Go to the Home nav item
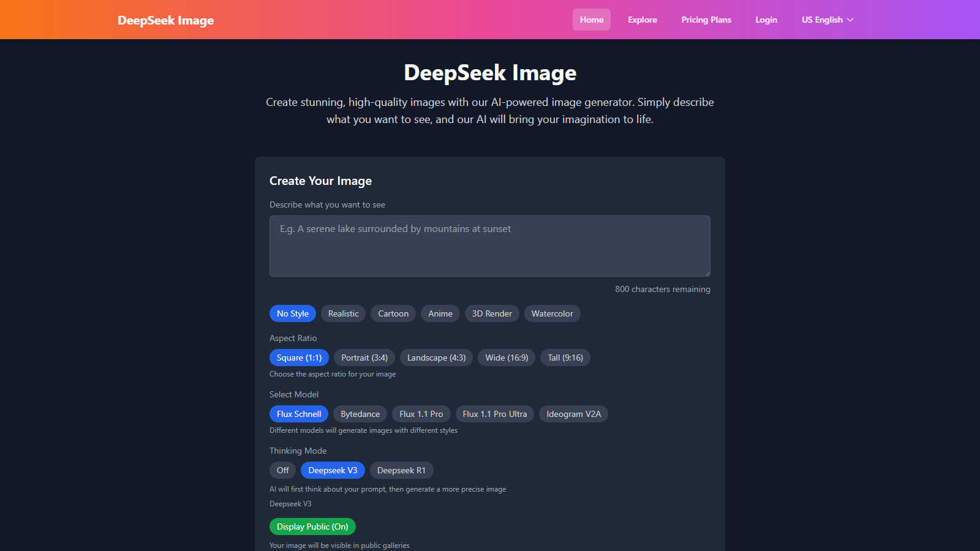The width and height of the screenshot is (980, 551). point(592,20)
